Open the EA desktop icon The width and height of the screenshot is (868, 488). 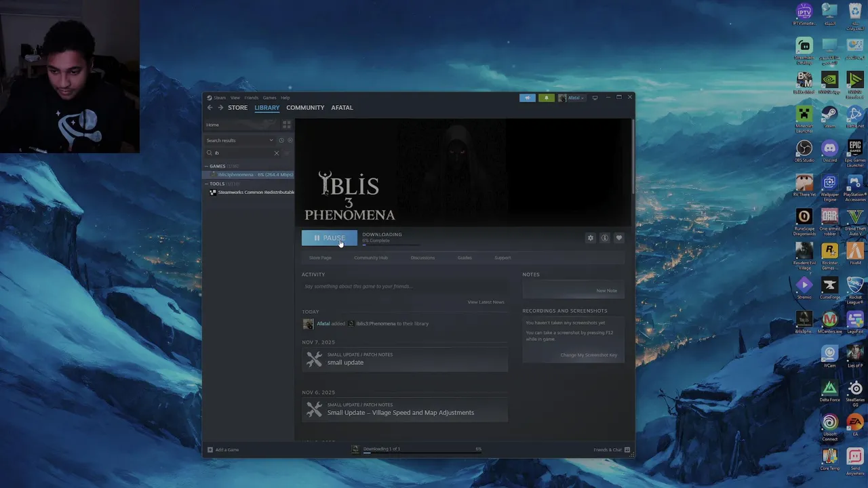tap(855, 426)
